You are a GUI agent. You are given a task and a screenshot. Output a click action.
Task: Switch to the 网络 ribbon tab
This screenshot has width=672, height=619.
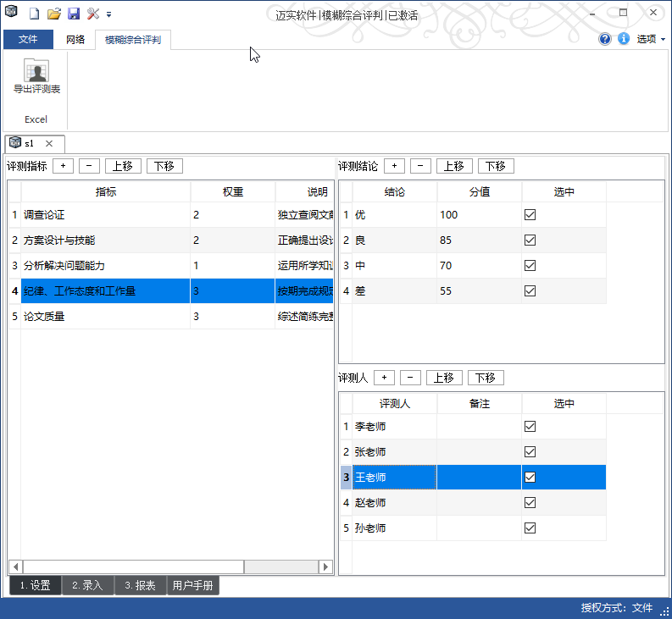click(75, 39)
